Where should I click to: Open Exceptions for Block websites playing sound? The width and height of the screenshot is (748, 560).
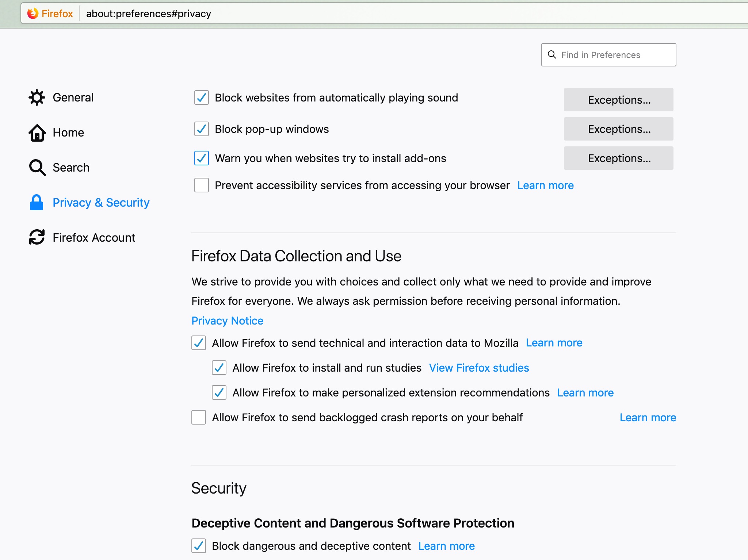619,99
